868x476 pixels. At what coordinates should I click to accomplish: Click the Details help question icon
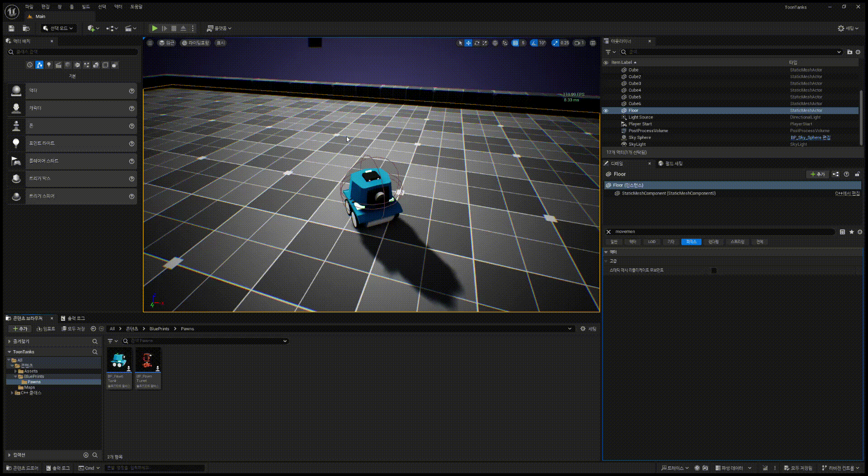tap(846, 174)
